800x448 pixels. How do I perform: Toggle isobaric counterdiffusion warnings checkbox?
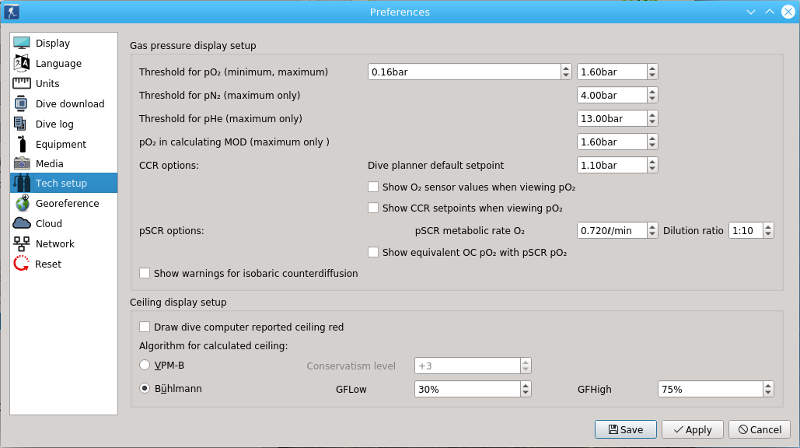pos(146,273)
